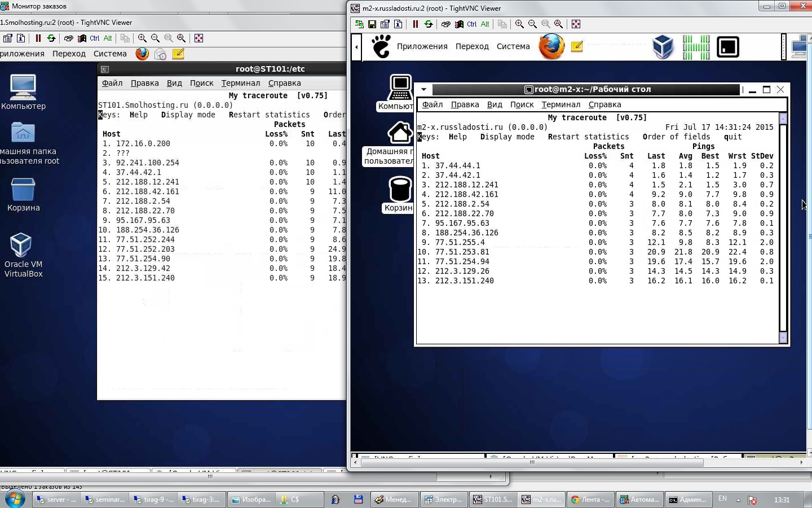The height and width of the screenshot is (508, 812).
Task: Open the Файл menu in m2-x terminal
Action: (x=433, y=104)
